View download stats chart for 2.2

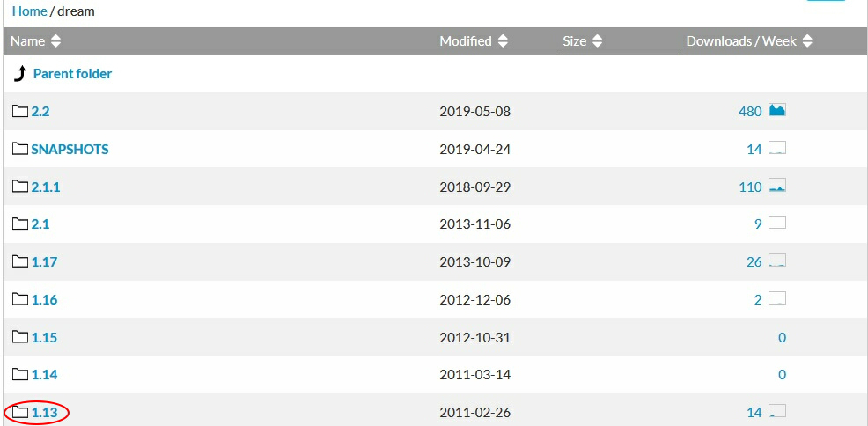(x=777, y=111)
